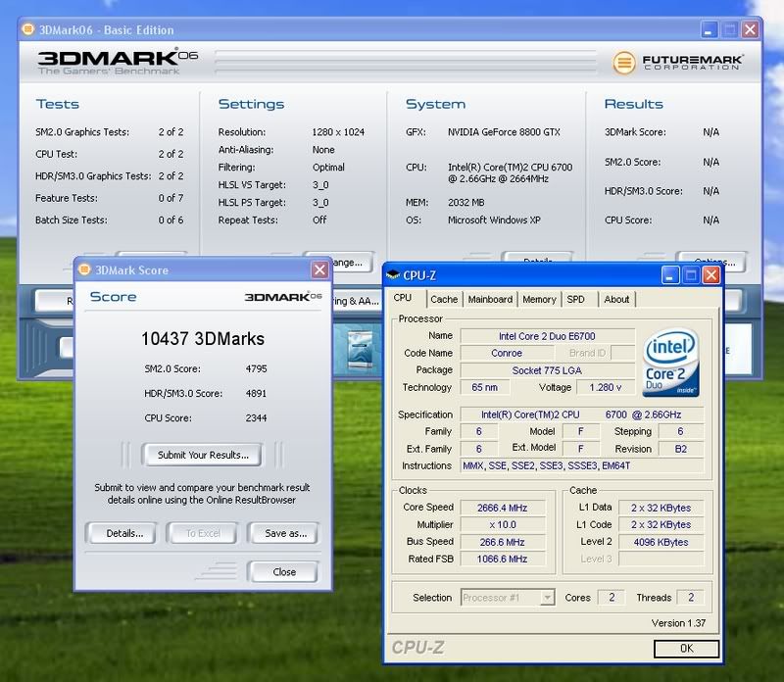Click the image thumbnail in 3DMark06 lower bar

(x=360, y=350)
